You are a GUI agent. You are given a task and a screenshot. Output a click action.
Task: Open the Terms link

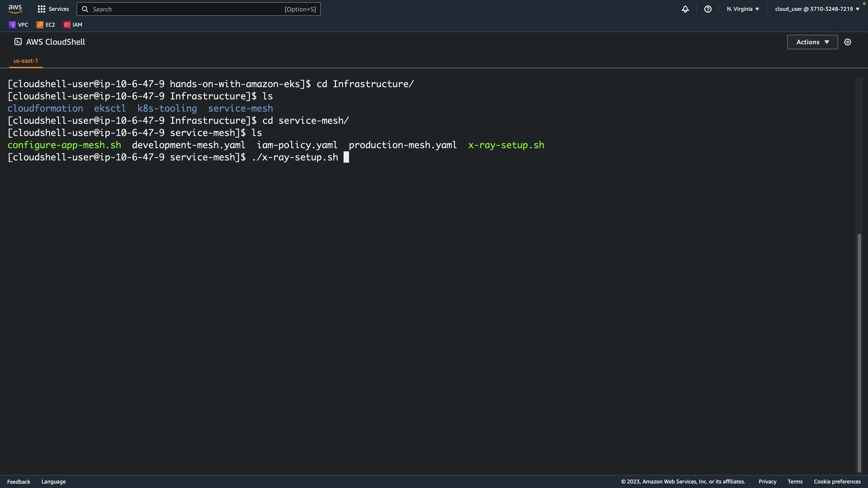coord(795,482)
